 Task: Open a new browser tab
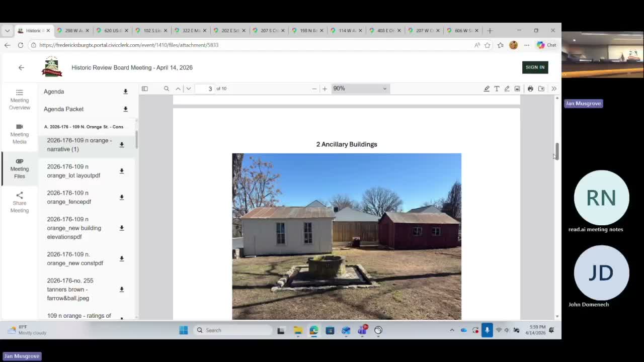tap(490, 31)
